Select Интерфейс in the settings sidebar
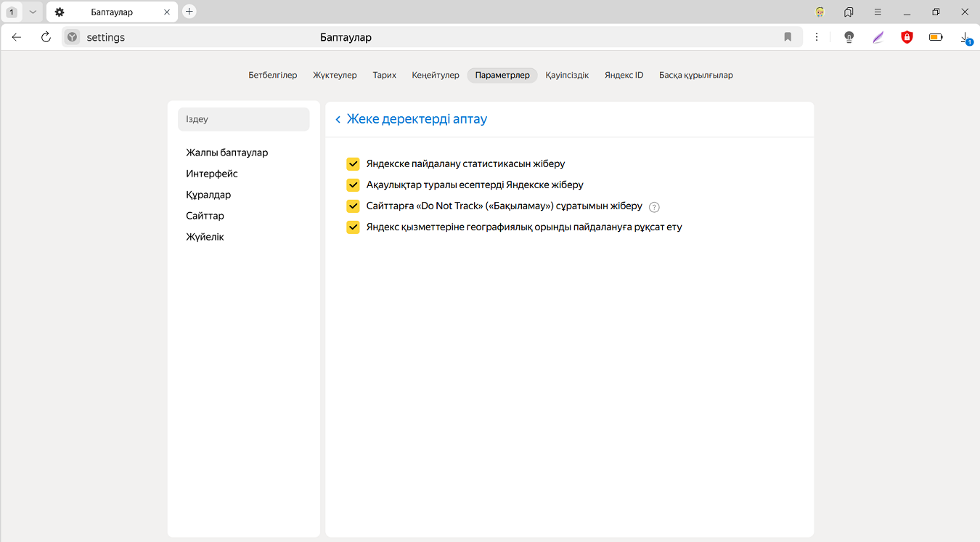Image resolution: width=980 pixels, height=542 pixels. click(x=212, y=174)
